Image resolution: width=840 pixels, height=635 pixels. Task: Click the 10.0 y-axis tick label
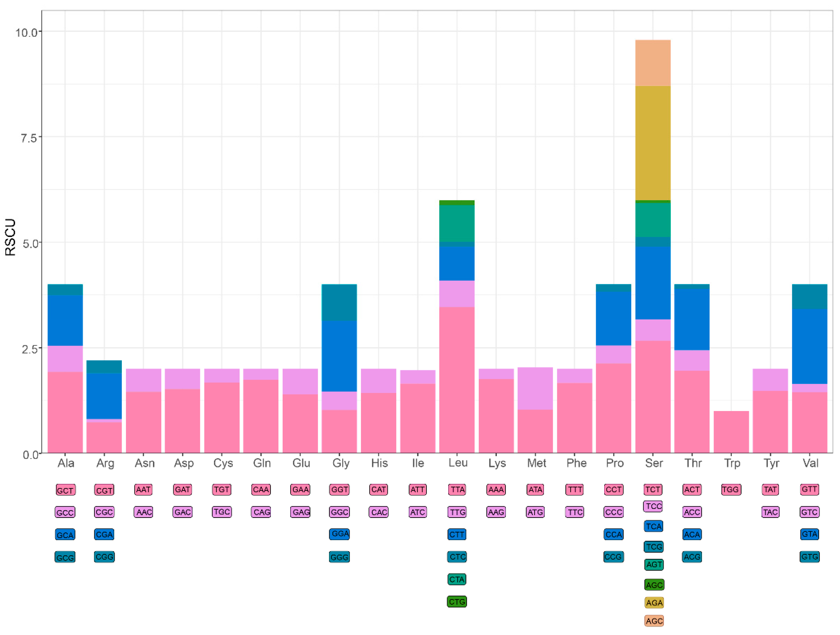click(x=26, y=33)
